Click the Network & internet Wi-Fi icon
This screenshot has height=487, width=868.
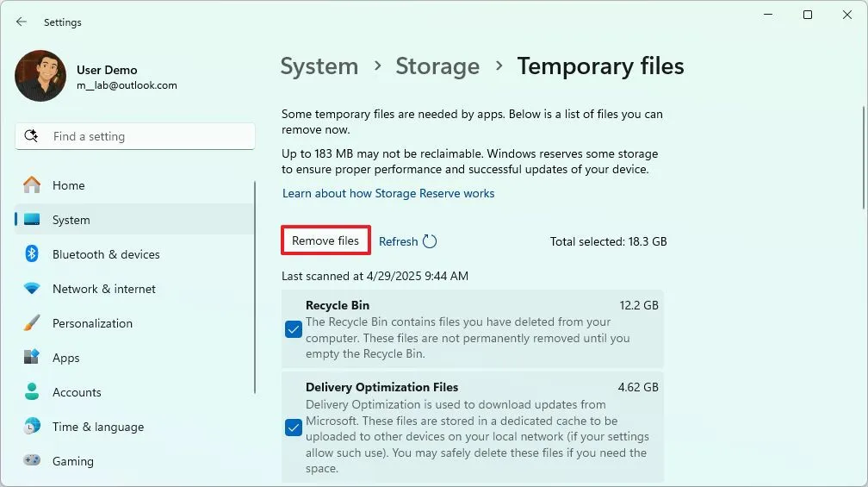click(32, 289)
